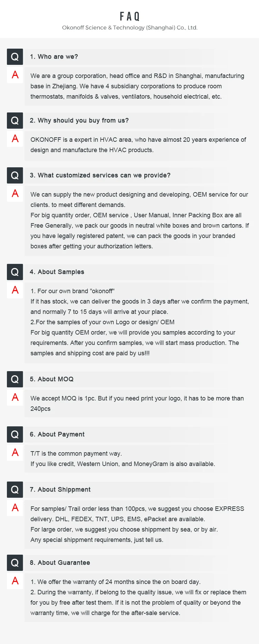Viewport: 259px width, 644px height.
Task: Select the Q icon beside "About MOQ"
Action: [x=15, y=379]
